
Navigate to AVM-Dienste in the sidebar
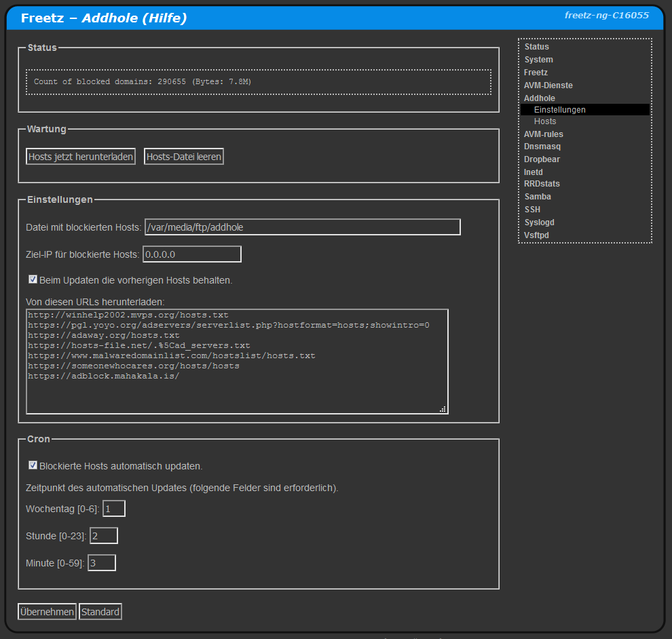[x=548, y=85]
